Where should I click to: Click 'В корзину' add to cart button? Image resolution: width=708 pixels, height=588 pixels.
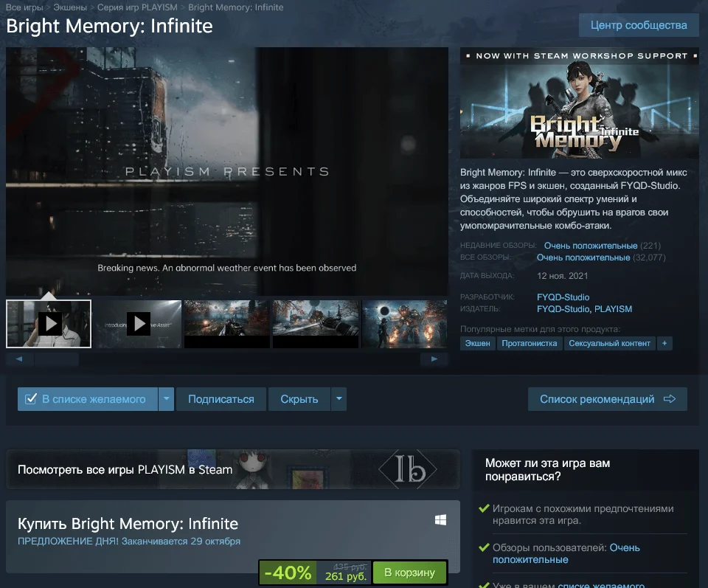(409, 573)
